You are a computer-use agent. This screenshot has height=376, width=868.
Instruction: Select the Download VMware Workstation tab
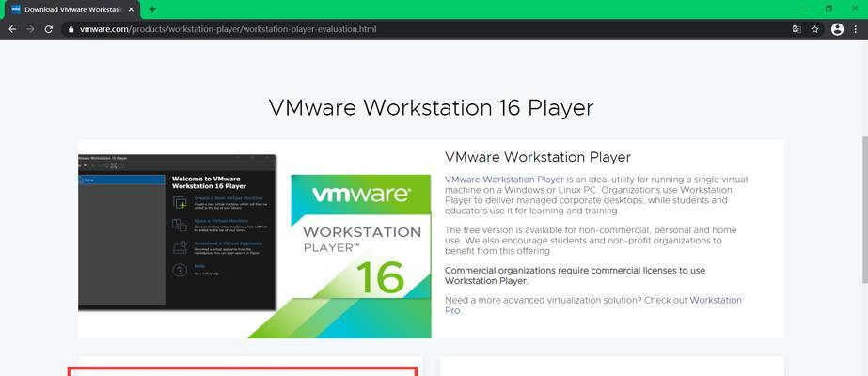(72, 9)
